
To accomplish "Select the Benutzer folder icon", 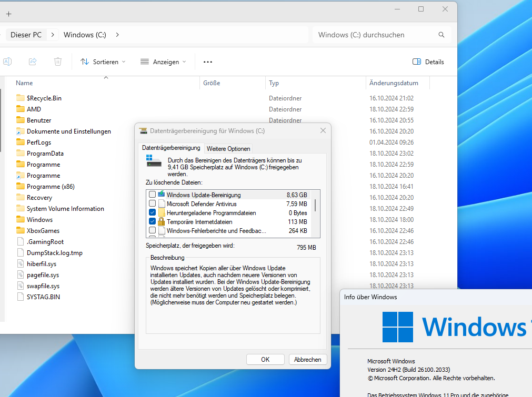I will click(x=21, y=120).
